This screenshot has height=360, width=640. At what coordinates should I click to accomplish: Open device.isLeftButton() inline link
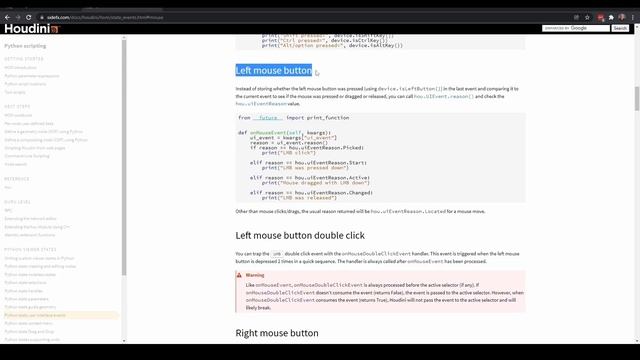click(x=410, y=89)
